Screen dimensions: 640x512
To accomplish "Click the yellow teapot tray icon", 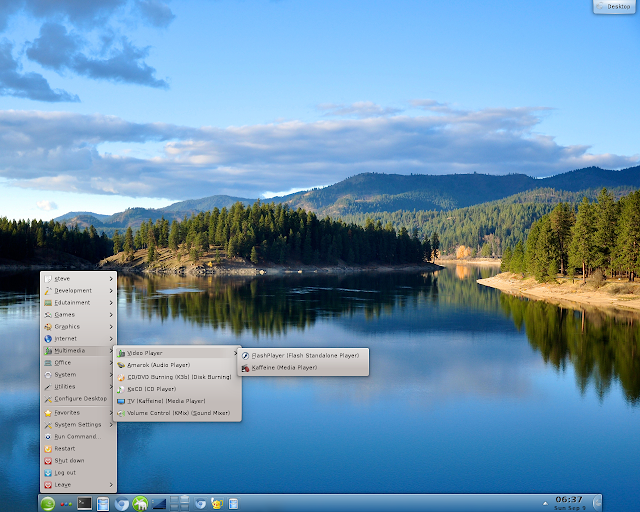I will (x=217, y=504).
